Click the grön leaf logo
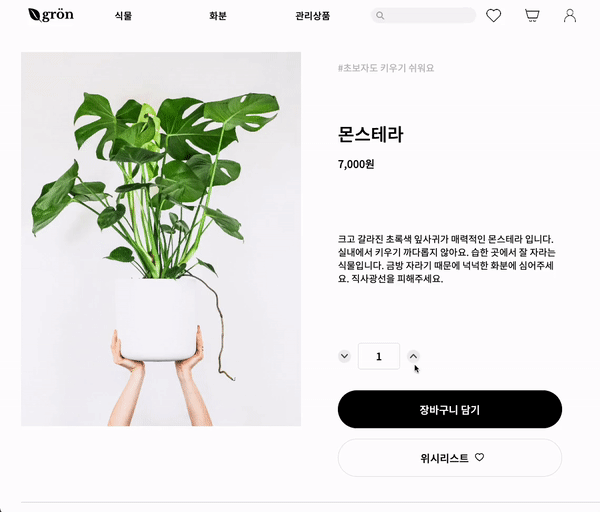 pos(51,15)
